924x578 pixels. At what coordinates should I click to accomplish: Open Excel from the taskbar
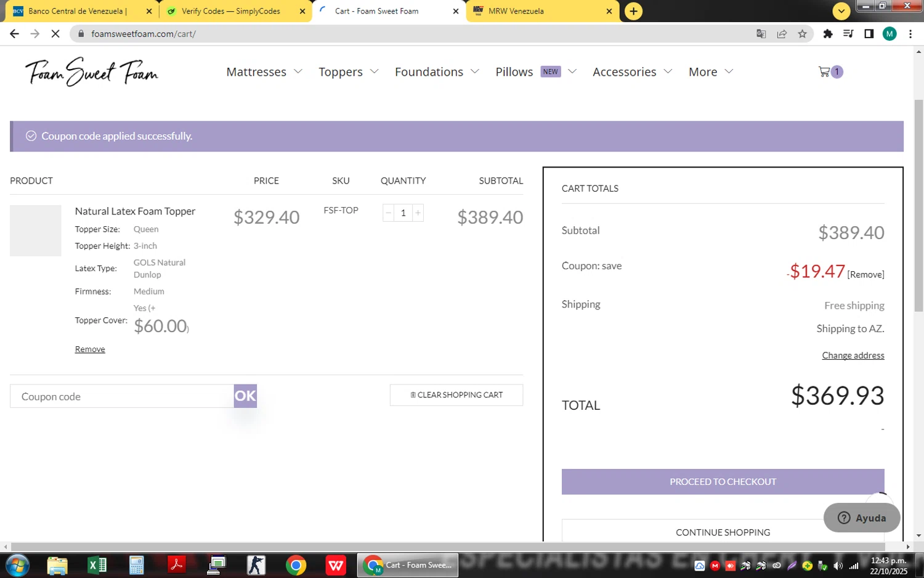pyautogui.click(x=97, y=565)
